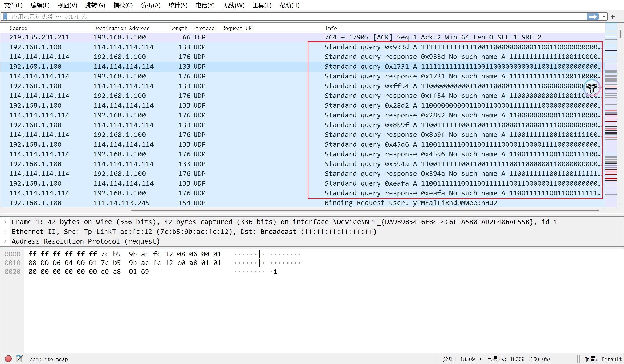Expand the Ethernet II details row

point(5,232)
